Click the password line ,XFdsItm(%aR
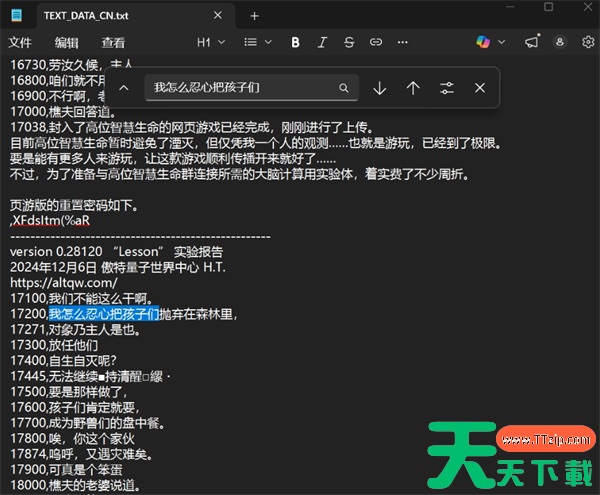 (50, 221)
